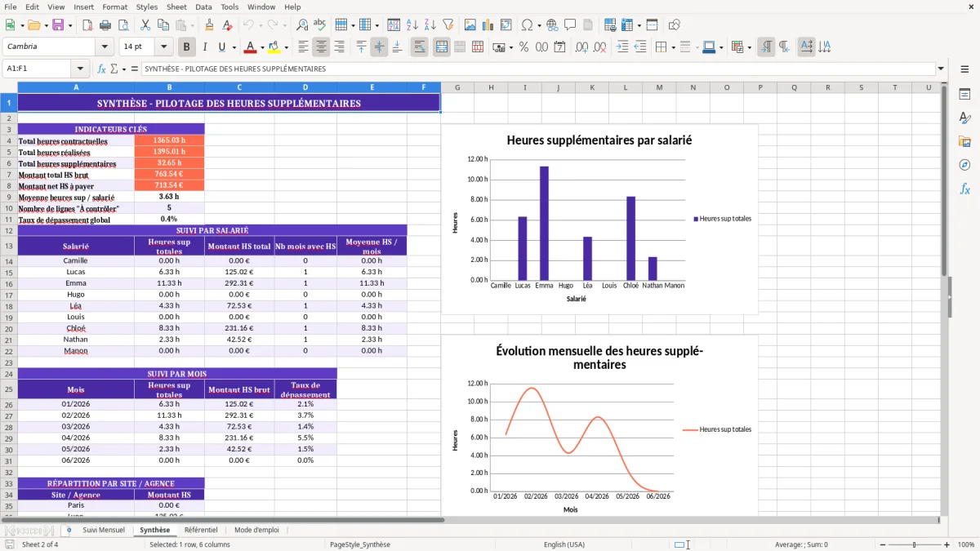980x551 pixels.
Task: Toggle Italic formatting
Action: coord(204,47)
